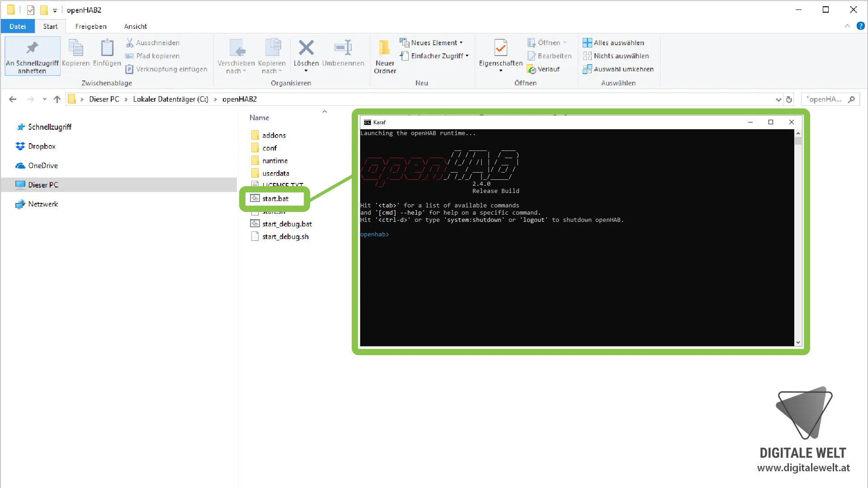Open the Datei tab

[18, 26]
